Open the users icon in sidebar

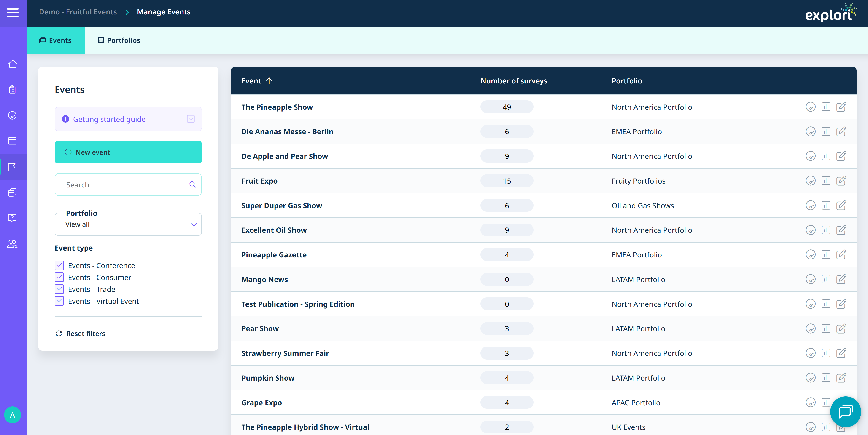click(12, 243)
